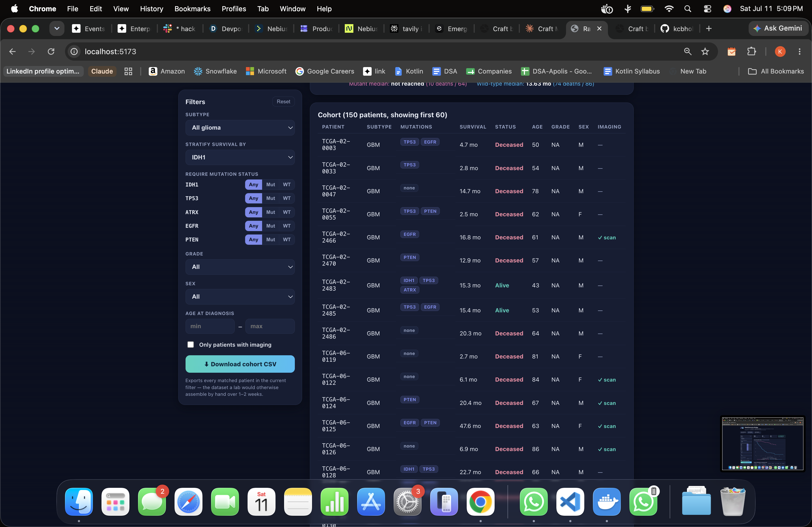
Task: Open the Claude bookmark
Action: coord(102,71)
